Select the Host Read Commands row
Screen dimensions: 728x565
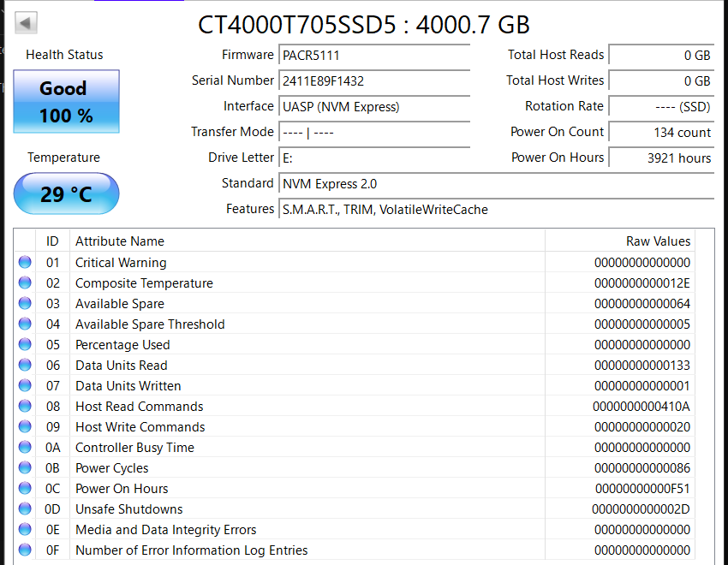(x=343, y=407)
